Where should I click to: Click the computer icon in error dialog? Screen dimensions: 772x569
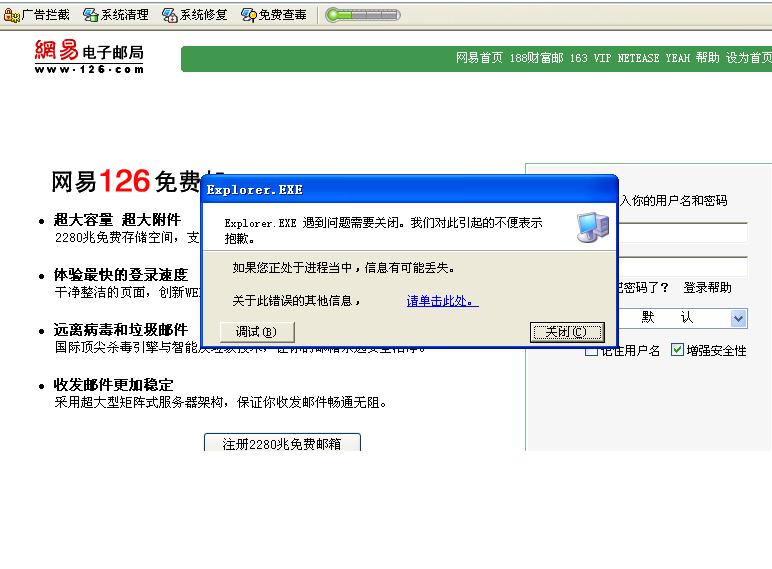coord(593,227)
